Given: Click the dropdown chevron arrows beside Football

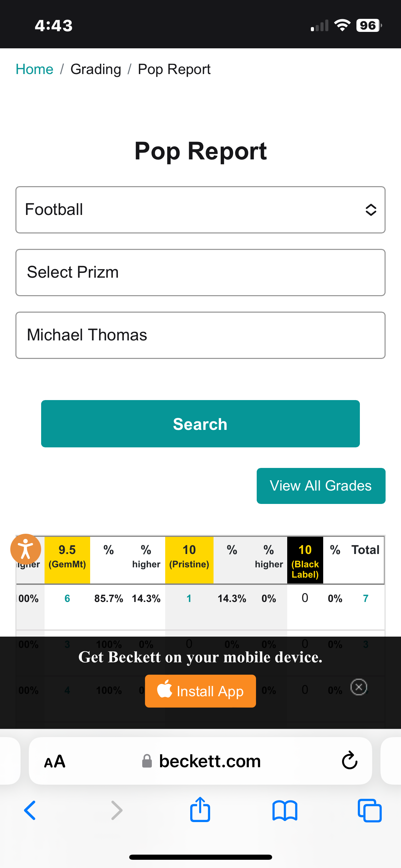Looking at the screenshot, I should tap(371, 210).
